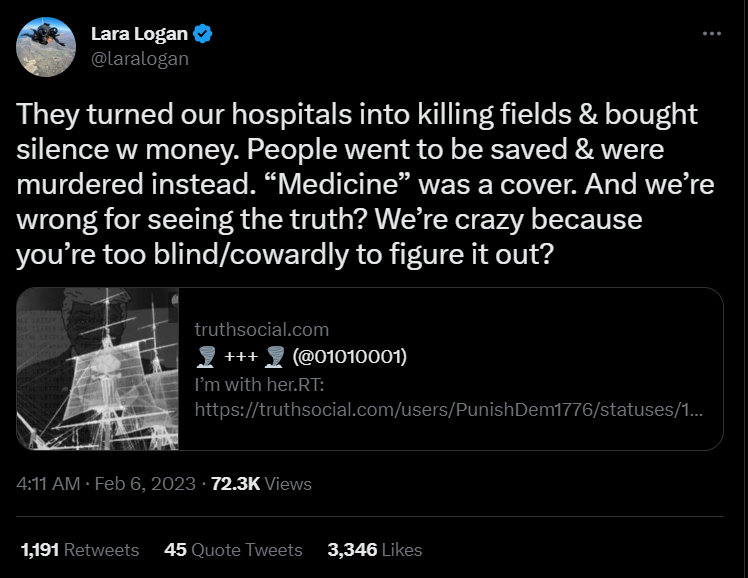Open the three-dot more options menu
This screenshot has height=578, width=748.
pyautogui.click(x=711, y=34)
